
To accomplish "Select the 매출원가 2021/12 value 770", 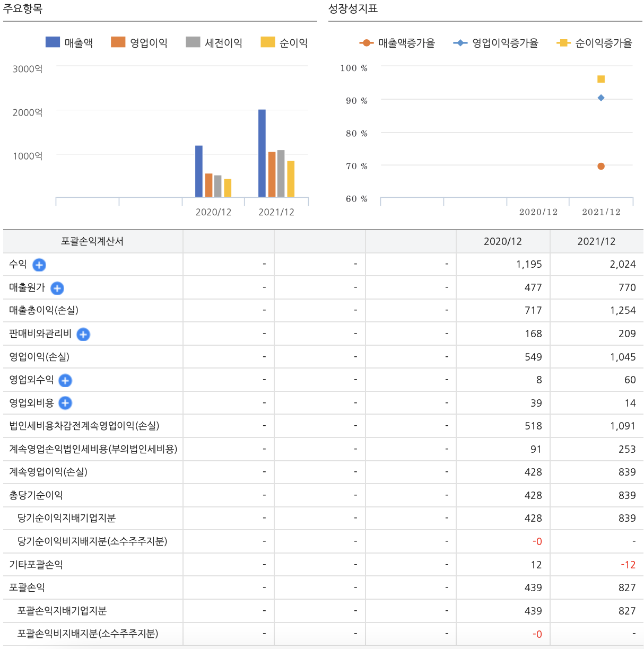I will (627, 287).
